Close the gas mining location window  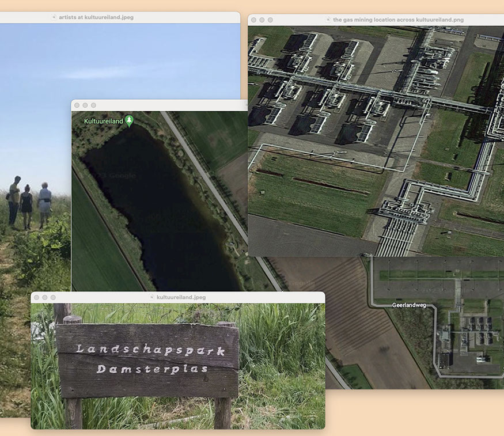(253, 20)
